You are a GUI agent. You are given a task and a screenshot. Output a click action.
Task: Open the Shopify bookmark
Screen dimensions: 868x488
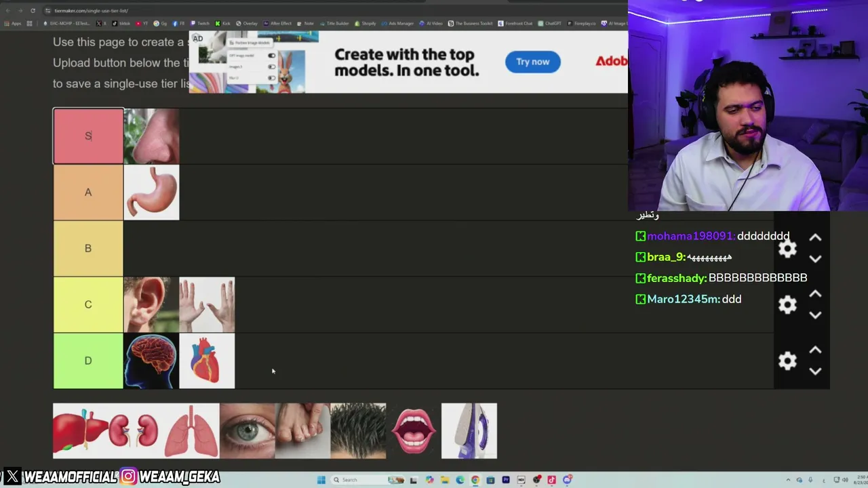point(365,24)
